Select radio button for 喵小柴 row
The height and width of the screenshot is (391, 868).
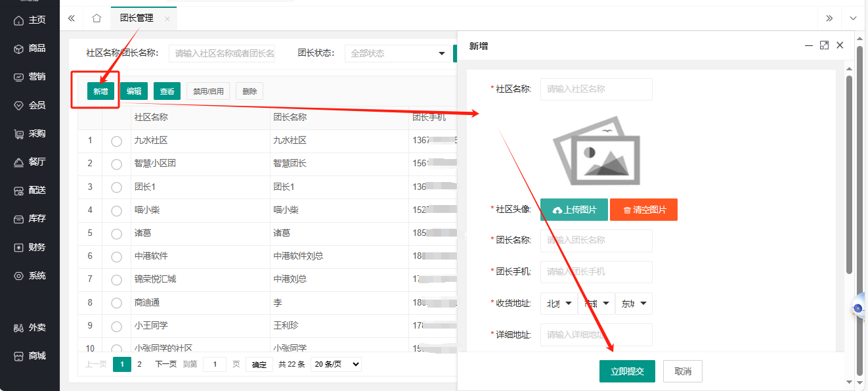pos(116,210)
